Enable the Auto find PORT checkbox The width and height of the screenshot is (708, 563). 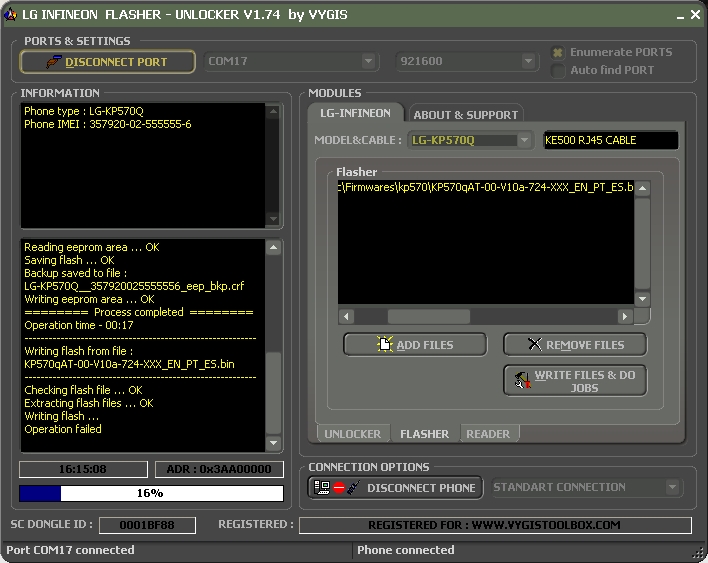(558, 70)
